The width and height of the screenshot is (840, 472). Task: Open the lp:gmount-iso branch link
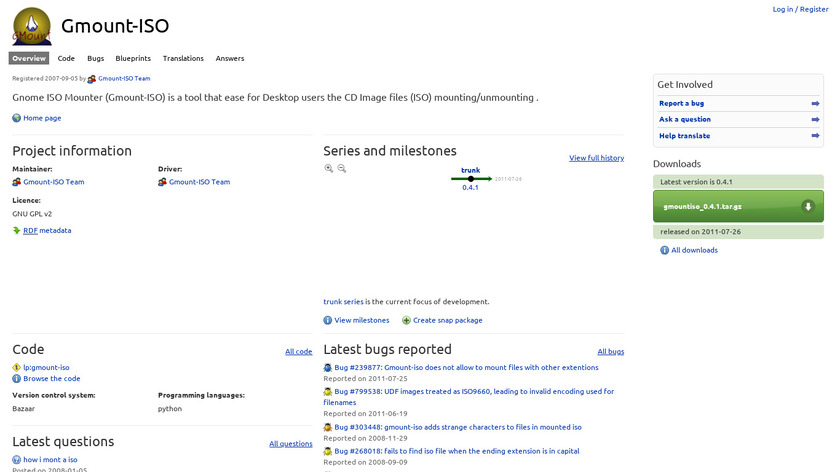46,368
